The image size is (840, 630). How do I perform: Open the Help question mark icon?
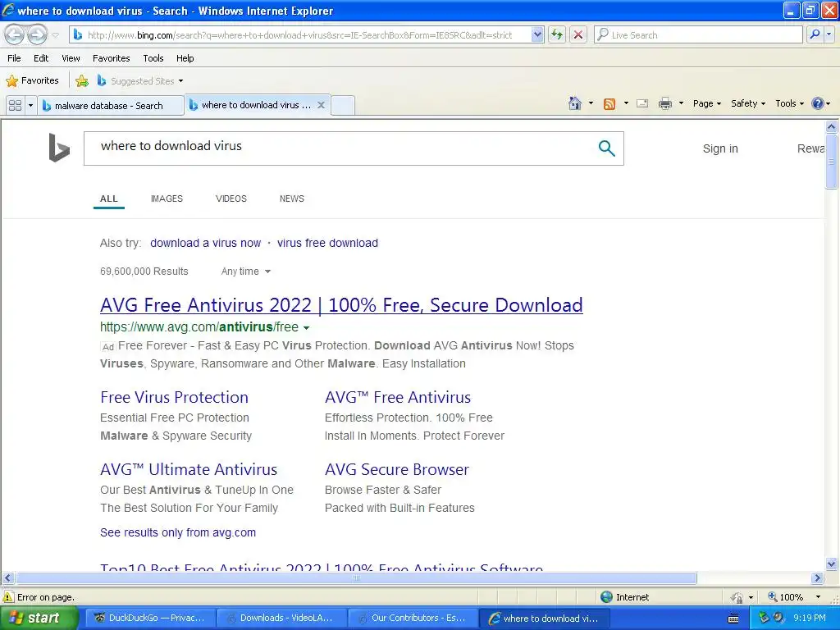click(x=818, y=103)
